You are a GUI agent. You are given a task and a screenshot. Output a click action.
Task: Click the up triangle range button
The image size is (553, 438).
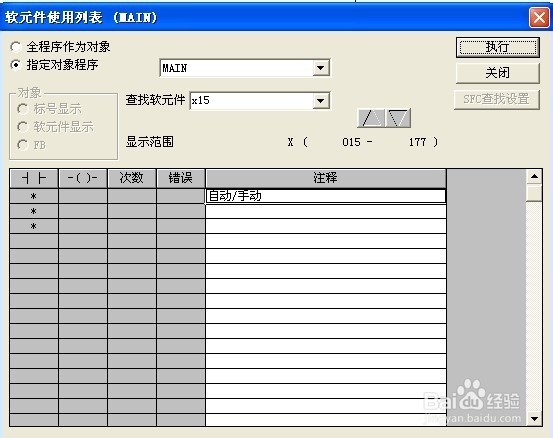click(371, 118)
